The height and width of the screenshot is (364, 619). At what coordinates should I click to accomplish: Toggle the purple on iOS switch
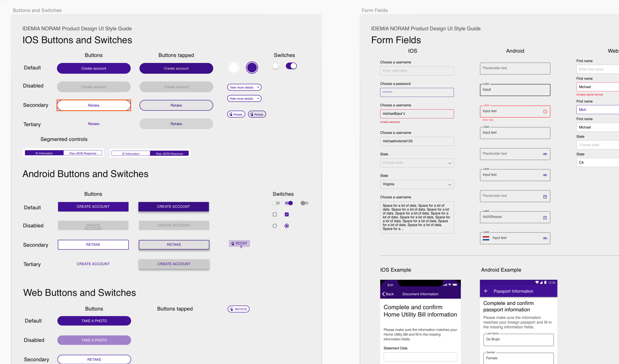click(x=291, y=66)
